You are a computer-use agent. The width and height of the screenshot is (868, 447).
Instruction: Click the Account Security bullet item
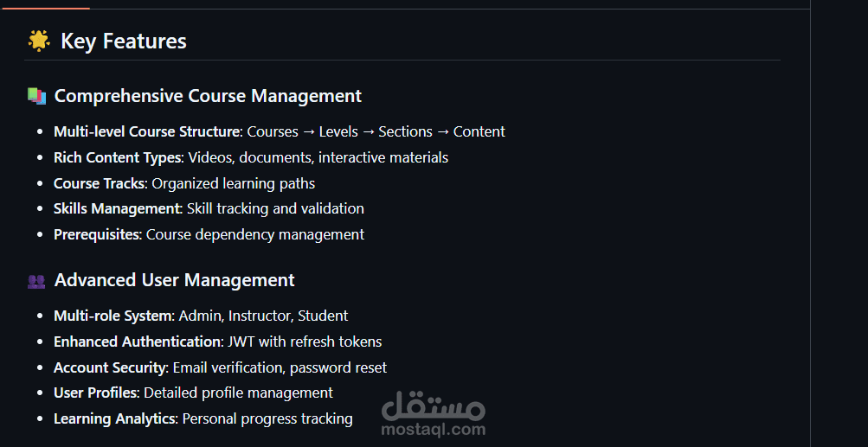click(221, 367)
